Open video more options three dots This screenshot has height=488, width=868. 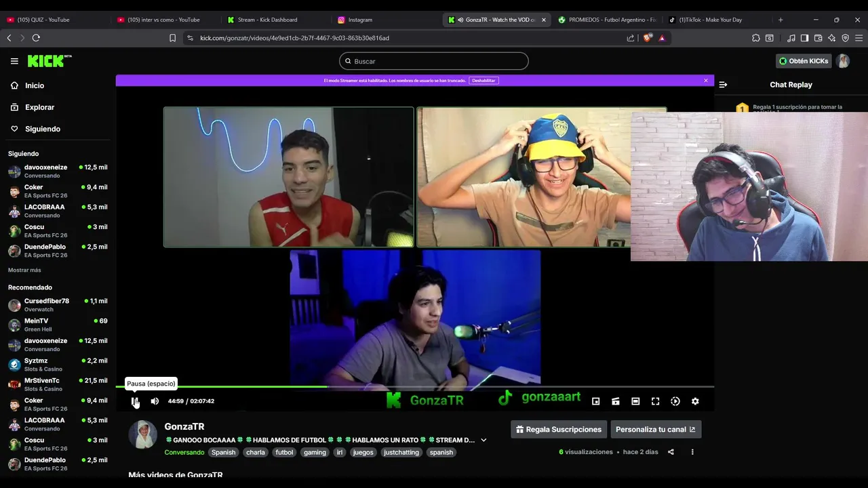point(692,452)
